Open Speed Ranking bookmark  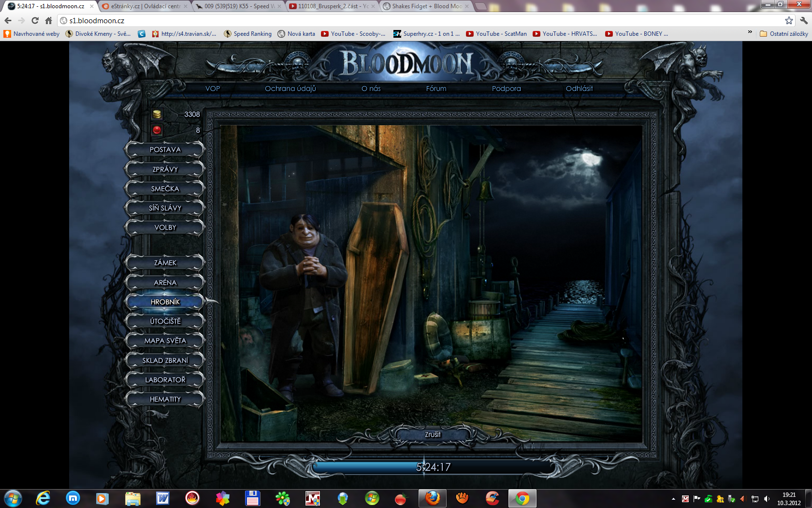pyautogui.click(x=248, y=33)
